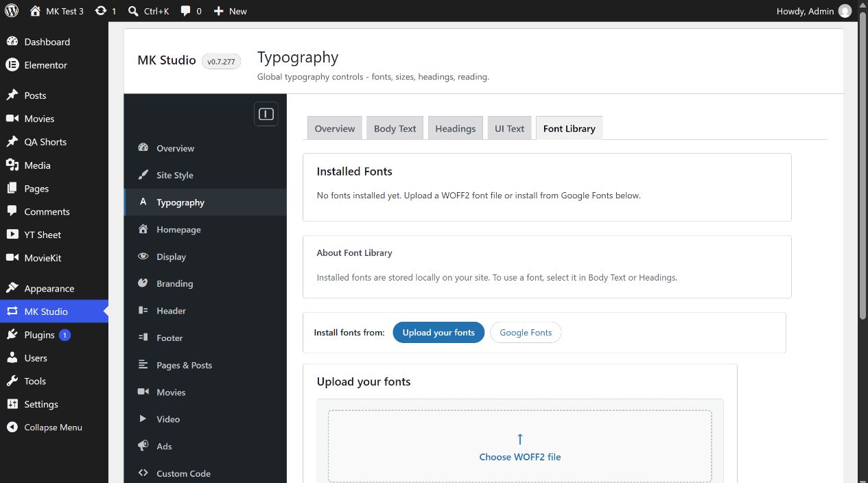Screen dimensions: 868x483
Task: Click the YT Sheet play icon
Action: coord(12,235)
